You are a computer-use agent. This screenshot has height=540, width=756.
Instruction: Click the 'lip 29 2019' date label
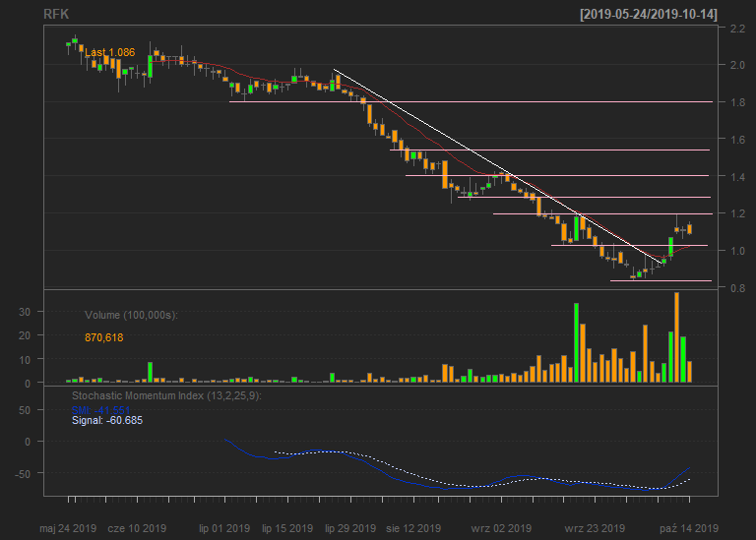tap(350, 528)
